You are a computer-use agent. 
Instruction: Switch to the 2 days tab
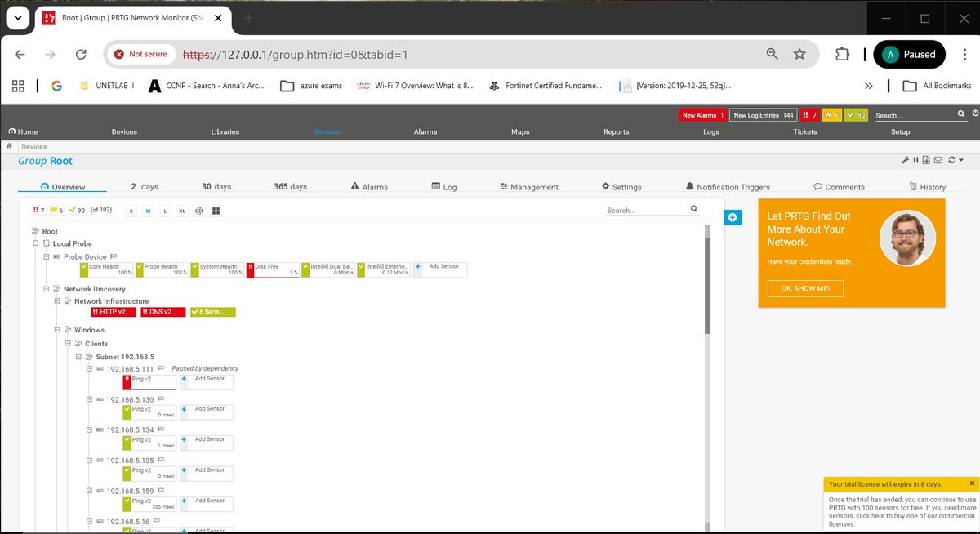coord(145,187)
